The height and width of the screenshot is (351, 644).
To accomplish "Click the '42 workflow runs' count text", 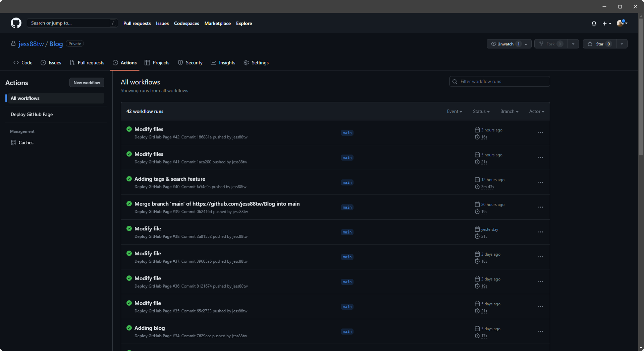I will (x=145, y=112).
